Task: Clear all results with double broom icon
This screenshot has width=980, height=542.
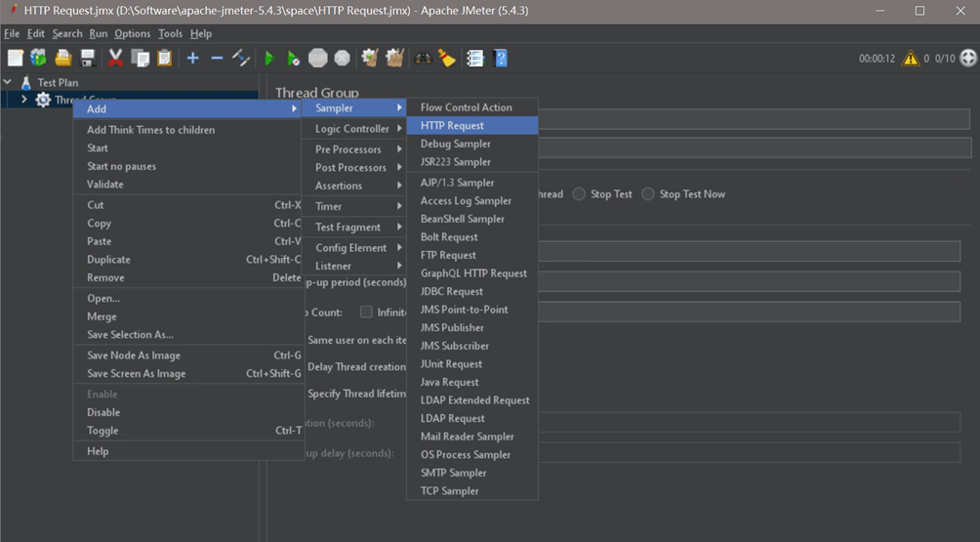Action: point(394,59)
